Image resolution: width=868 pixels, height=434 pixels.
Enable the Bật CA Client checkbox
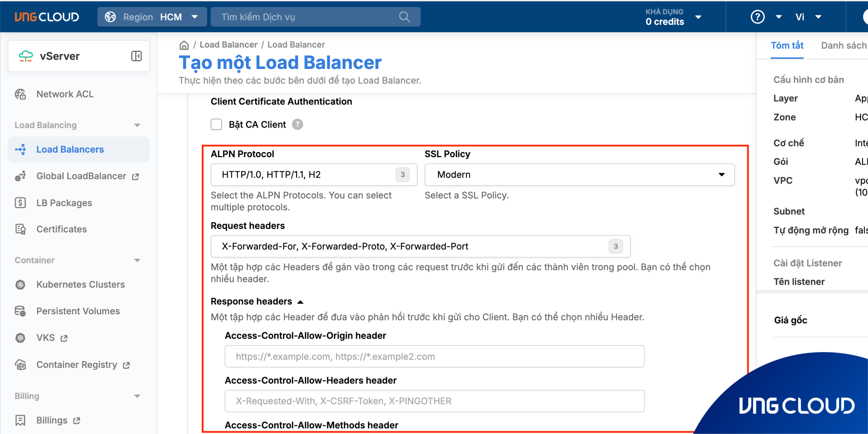click(x=216, y=124)
